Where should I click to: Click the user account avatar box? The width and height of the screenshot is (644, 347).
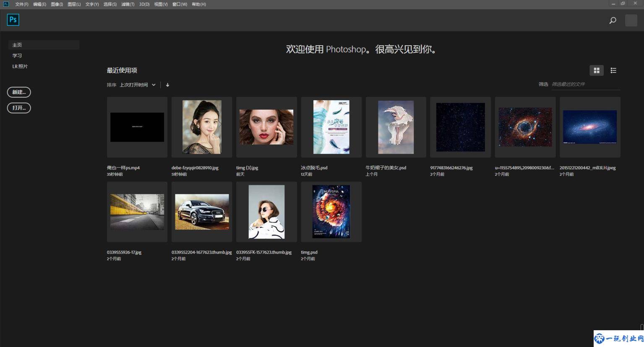631,20
